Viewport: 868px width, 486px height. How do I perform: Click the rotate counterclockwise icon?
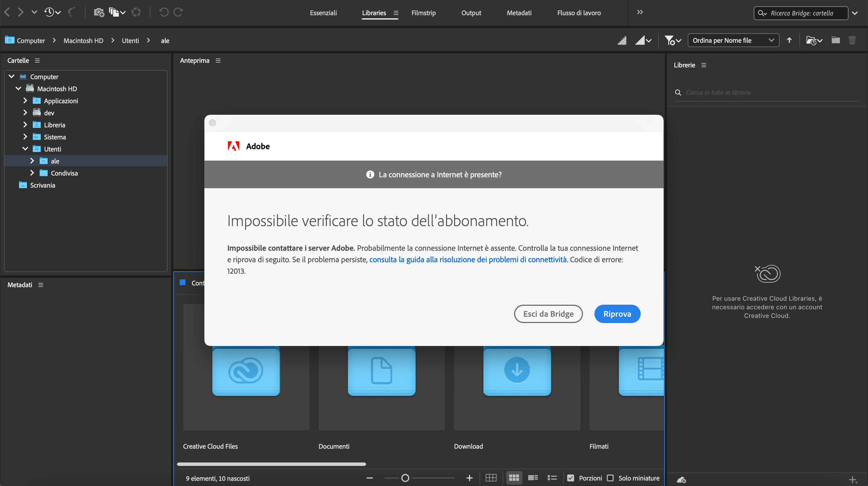click(x=164, y=12)
